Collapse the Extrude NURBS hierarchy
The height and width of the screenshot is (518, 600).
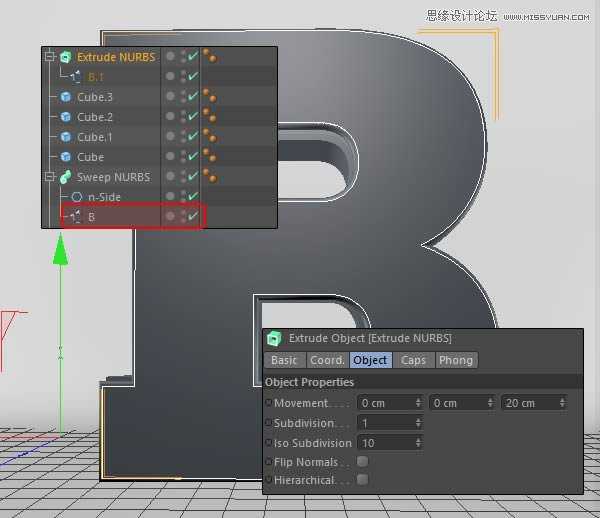click(x=49, y=57)
